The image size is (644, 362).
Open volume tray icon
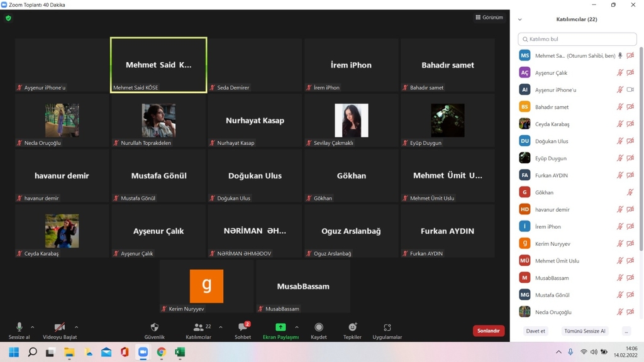coord(594,352)
